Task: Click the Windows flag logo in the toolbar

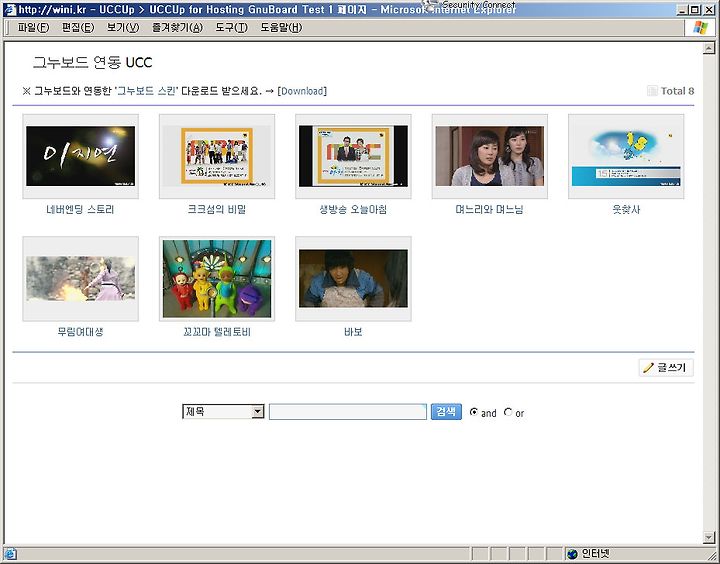Action: (x=700, y=28)
